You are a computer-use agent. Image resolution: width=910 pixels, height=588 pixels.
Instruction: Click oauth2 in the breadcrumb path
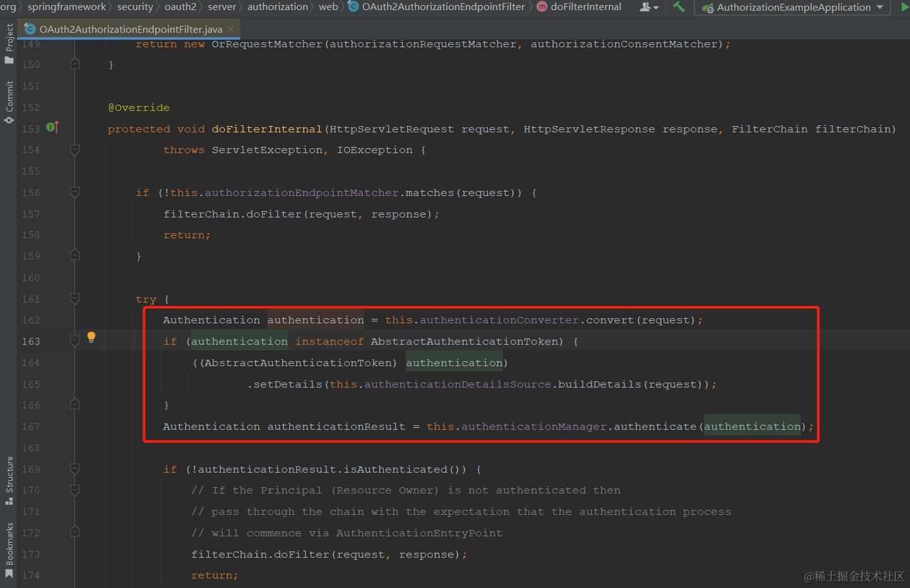point(181,7)
